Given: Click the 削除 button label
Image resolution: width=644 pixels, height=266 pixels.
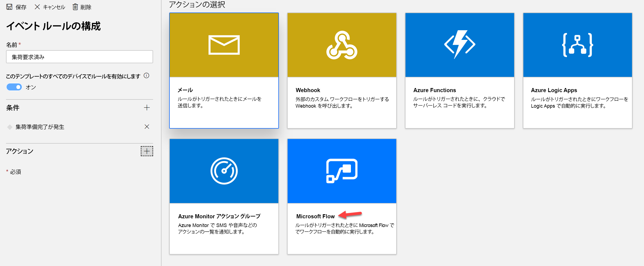Looking at the screenshot, I should (86, 7).
